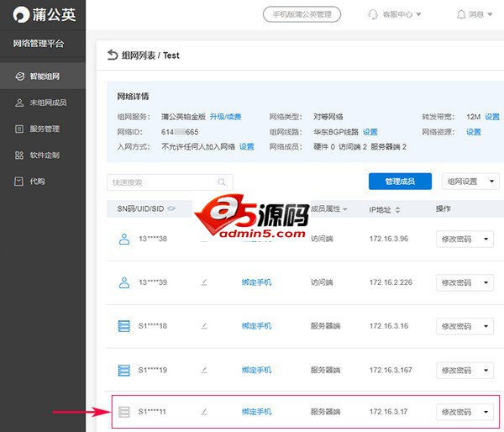
Task: Open dropdown arrow beside 修改密码 for 172.16.3.17
Action: pos(486,412)
